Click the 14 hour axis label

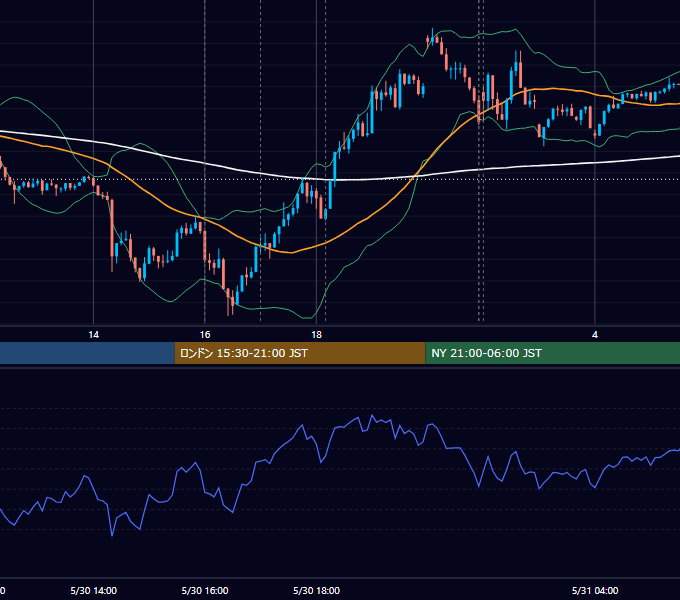coord(94,334)
